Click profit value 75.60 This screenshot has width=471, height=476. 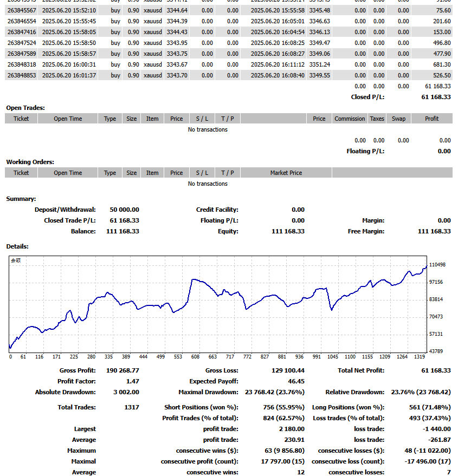[x=443, y=10]
